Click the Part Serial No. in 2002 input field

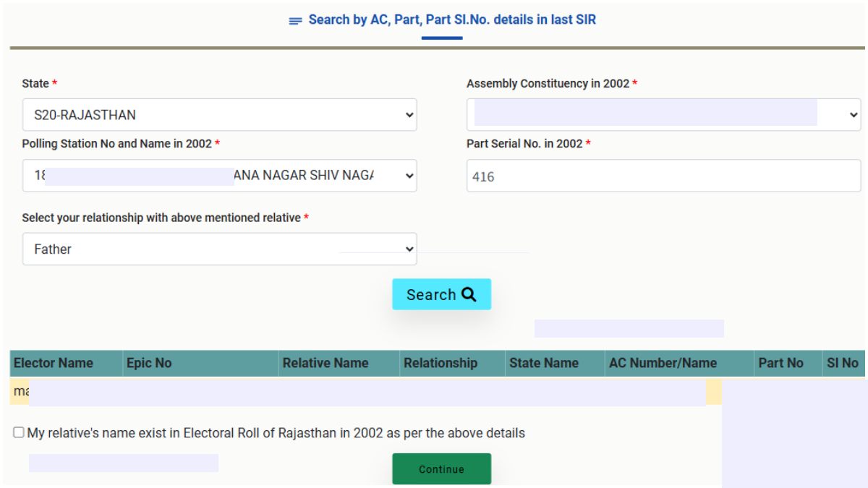[x=662, y=175]
